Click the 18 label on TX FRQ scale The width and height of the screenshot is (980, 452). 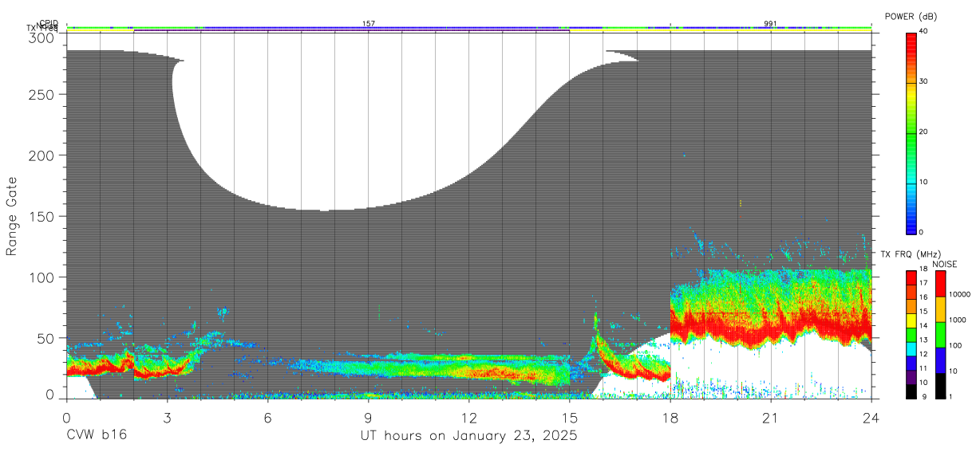point(923,269)
